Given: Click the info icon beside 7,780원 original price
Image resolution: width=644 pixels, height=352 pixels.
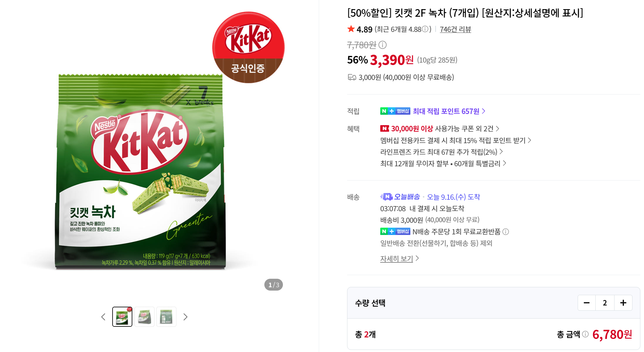Looking at the screenshot, I should pos(383,45).
